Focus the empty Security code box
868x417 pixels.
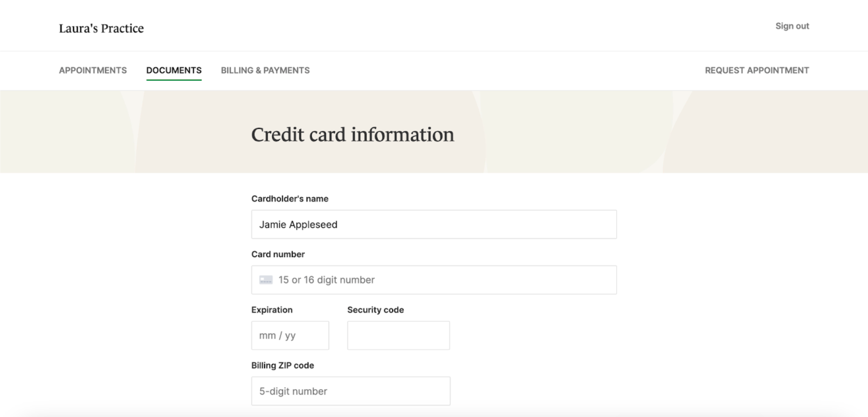[398, 335]
